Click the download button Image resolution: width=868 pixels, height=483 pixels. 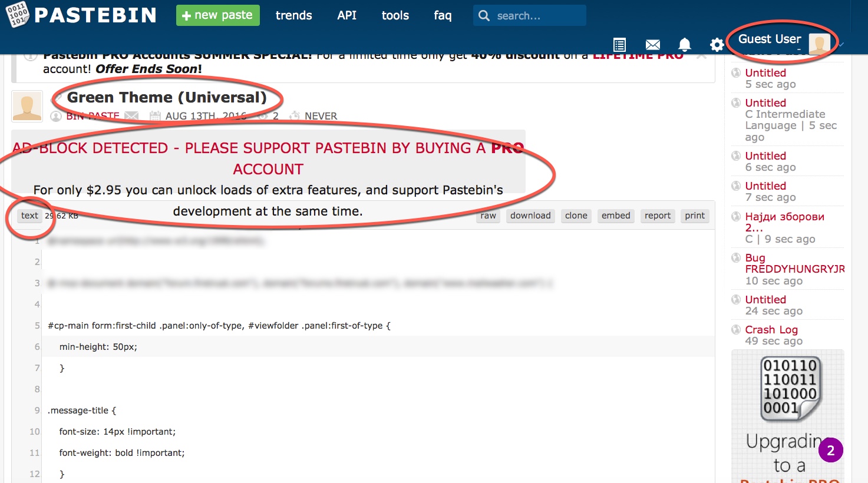click(530, 216)
